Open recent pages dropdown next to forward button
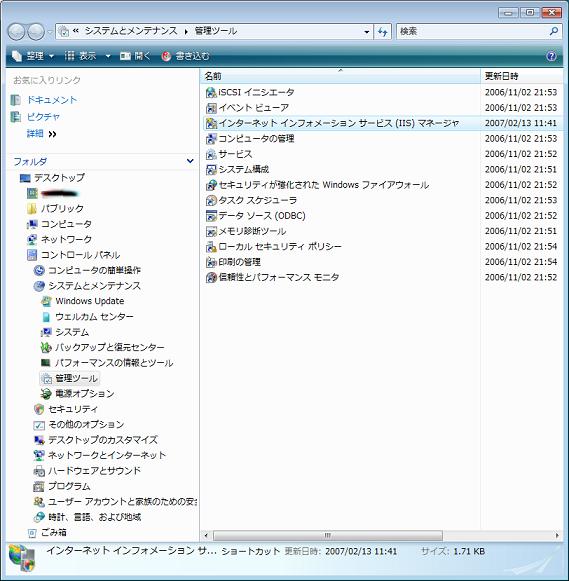 pos(50,32)
